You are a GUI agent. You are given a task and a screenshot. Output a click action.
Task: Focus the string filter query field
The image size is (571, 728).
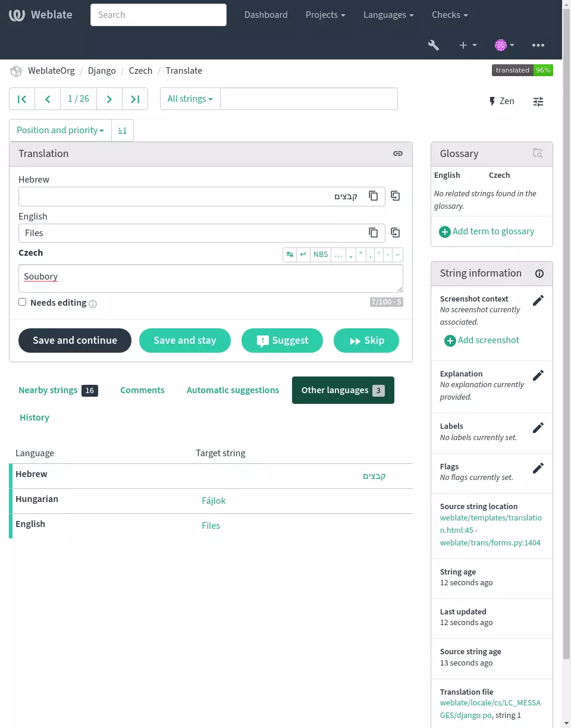point(309,99)
